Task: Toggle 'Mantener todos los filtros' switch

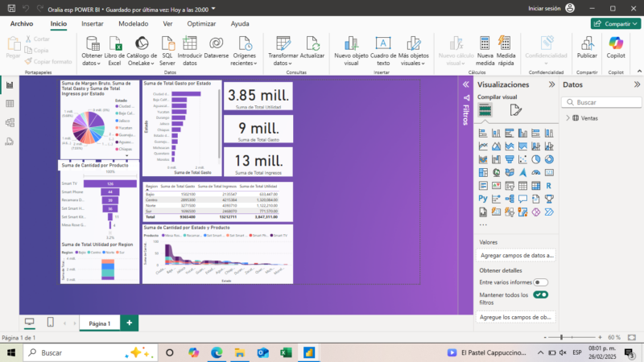Action: (540, 295)
